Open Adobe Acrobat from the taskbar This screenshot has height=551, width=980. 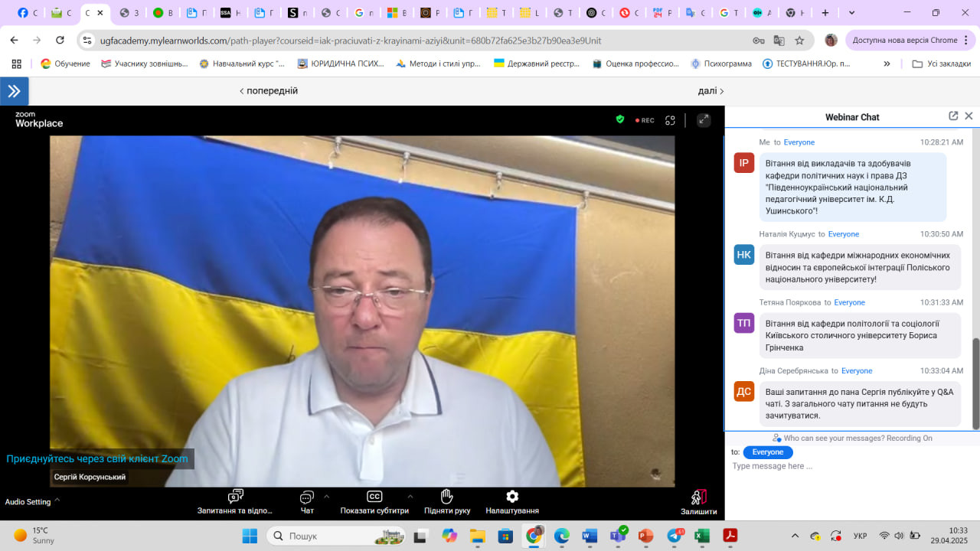(730, 536)
